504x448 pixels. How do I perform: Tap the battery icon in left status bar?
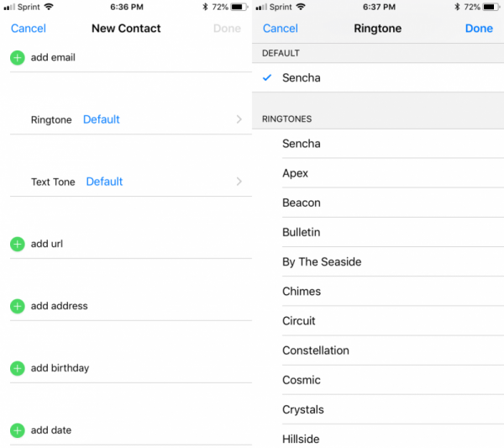tap(239, 7)
